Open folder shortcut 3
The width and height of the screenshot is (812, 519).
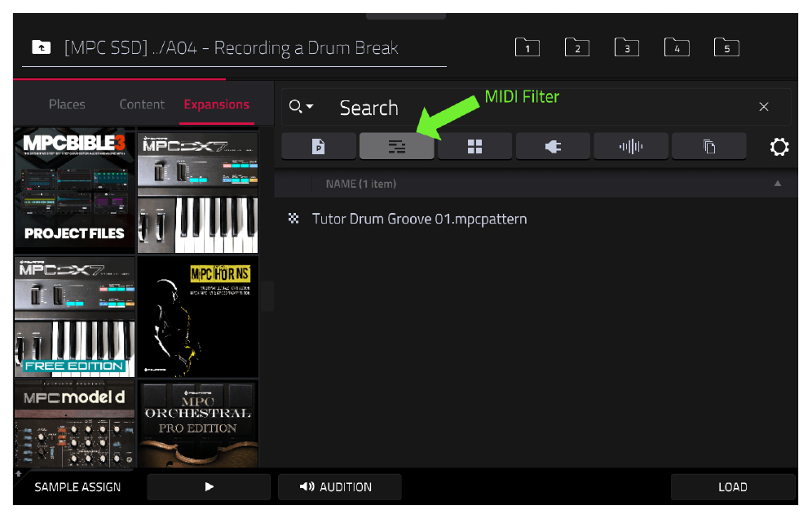click(x=627, y=47)
